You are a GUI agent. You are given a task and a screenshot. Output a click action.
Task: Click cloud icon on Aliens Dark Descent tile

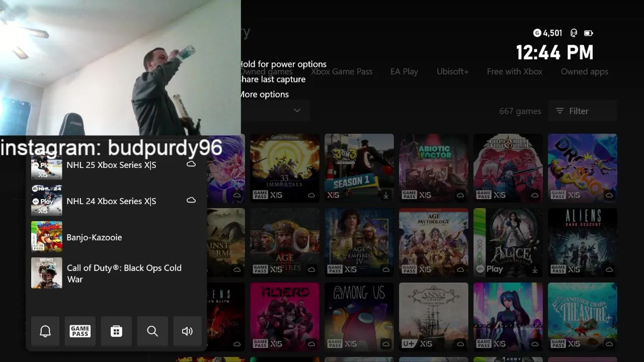pos(609,270)
